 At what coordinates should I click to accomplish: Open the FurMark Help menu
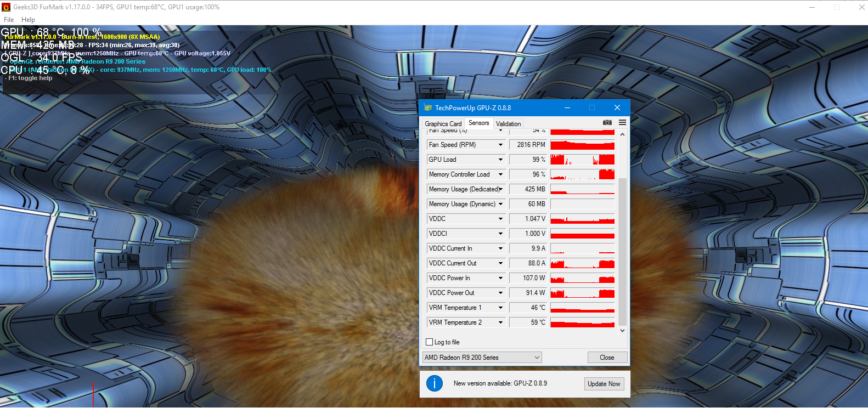(28, 20)
